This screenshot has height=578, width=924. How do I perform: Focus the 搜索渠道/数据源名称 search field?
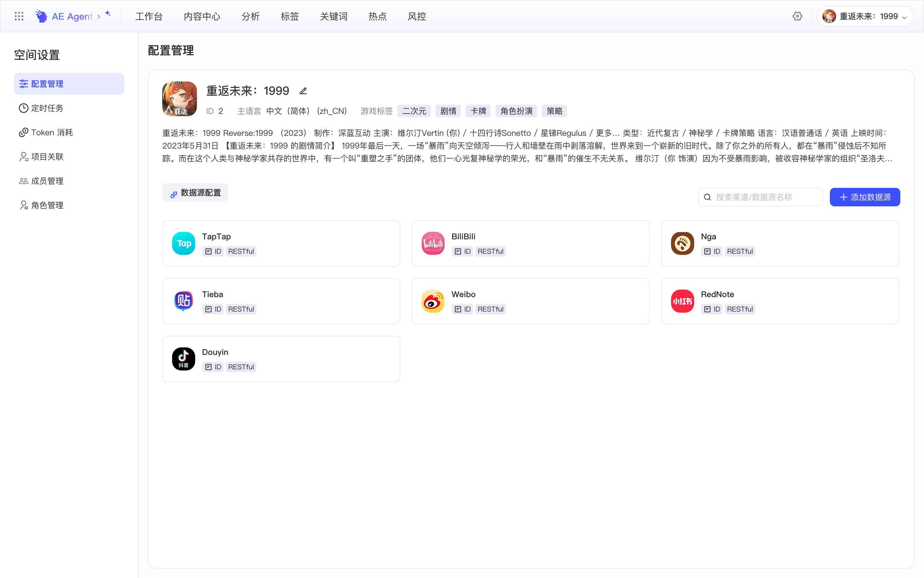tap(760, 197)
